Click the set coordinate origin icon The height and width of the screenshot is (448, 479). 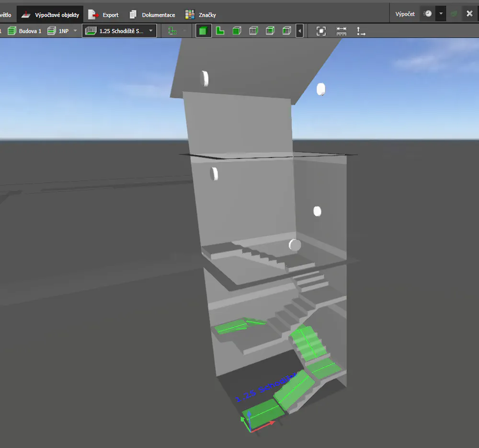(x=361, y=31)
